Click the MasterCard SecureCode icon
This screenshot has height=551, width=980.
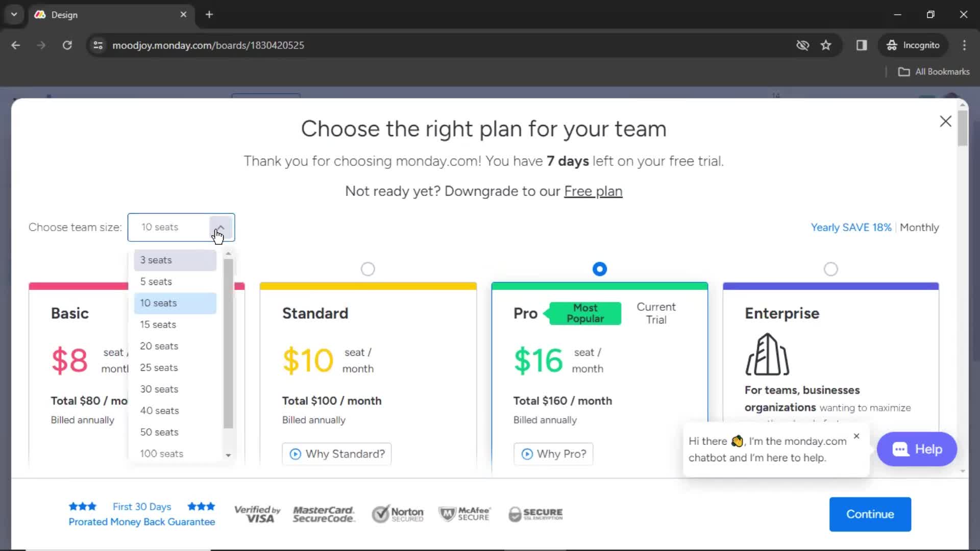[323, 513]
